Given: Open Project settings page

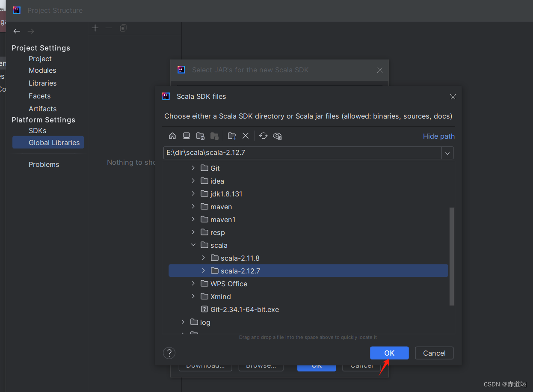Looking at the screenshot, I should 40,59.
